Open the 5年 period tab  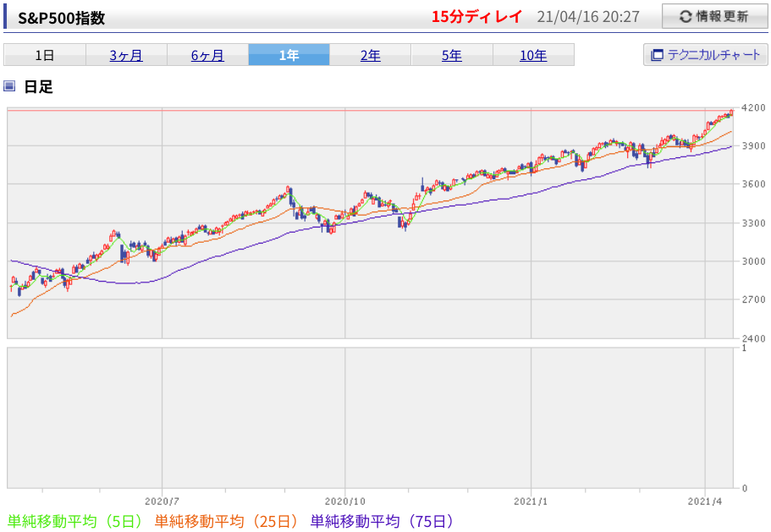pyautogui.click(x=452, y=54)
